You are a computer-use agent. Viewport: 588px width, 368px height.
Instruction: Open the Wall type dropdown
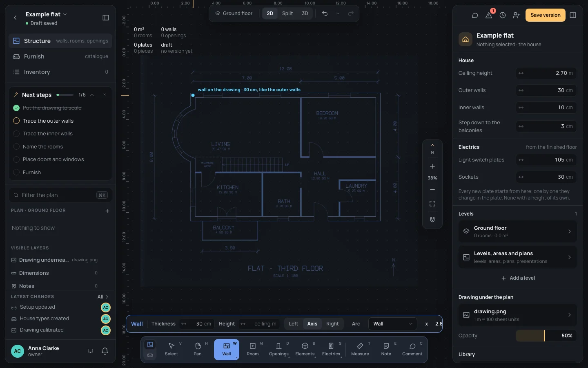click(x=392, y=324)
